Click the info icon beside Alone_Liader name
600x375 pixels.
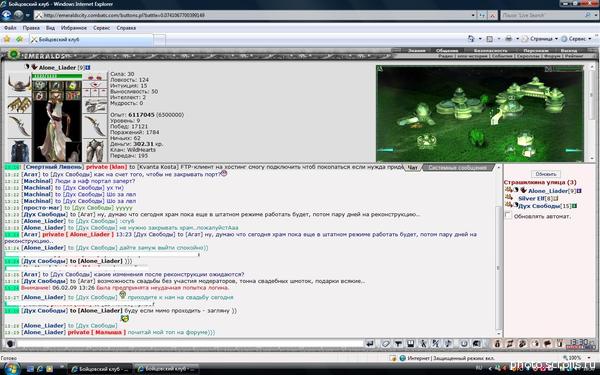(x=88, y=67)
